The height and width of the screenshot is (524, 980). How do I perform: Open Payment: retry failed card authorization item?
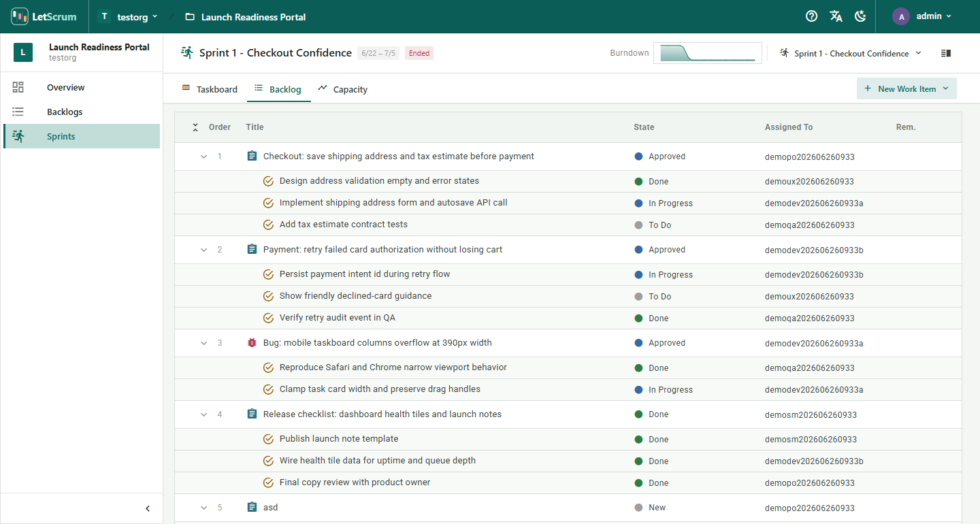click(x=382, y=250)
